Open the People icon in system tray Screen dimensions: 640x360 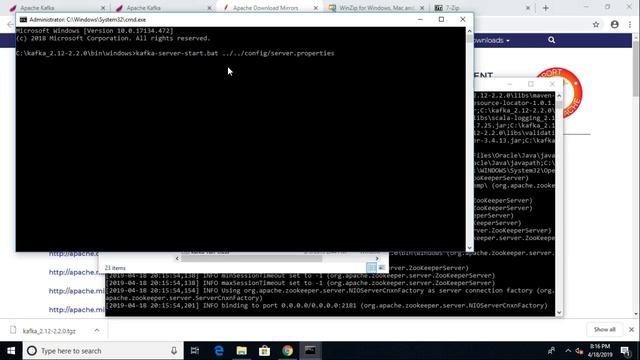[x=551, y=351]
